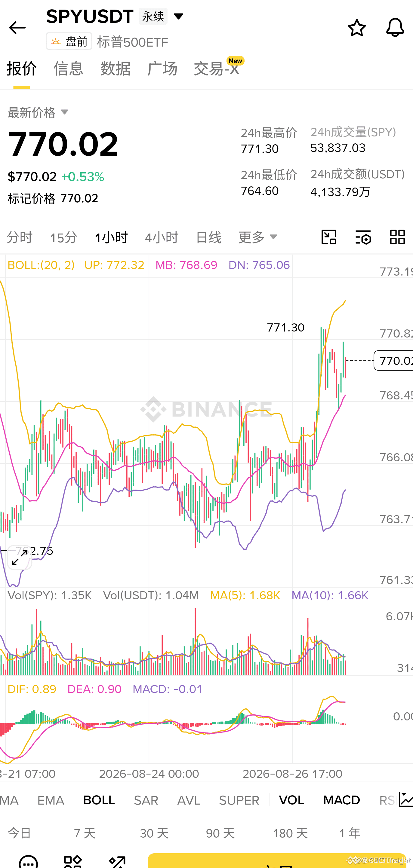Toggle the RSI sub-indicator
This screenshot has height=868, width=413.
pos(387,800)
